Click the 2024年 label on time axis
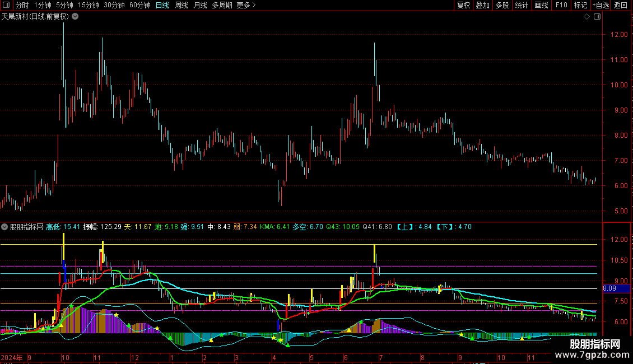 coord(11,357)
